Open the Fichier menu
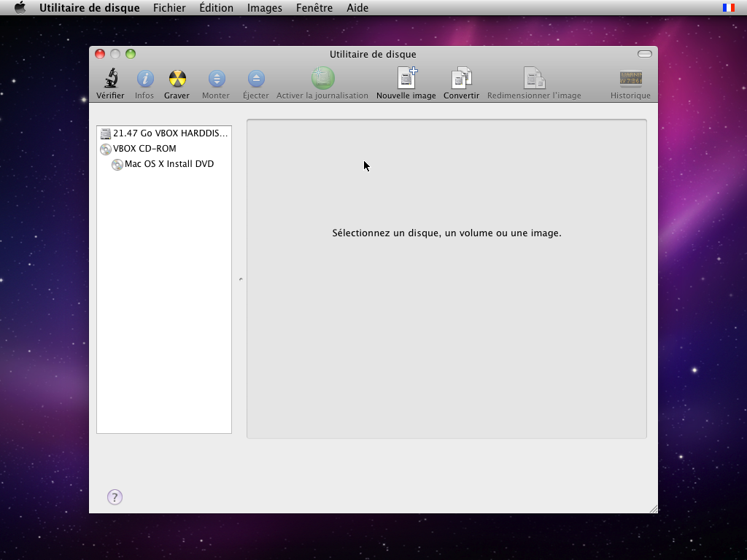 coord(169,8)
